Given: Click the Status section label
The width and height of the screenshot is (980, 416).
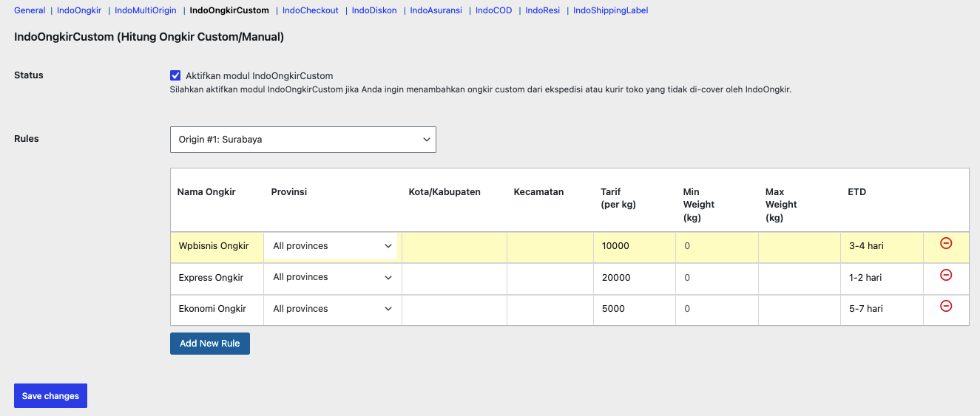Looking at the screenshot, I should click(x=29, y=75).
